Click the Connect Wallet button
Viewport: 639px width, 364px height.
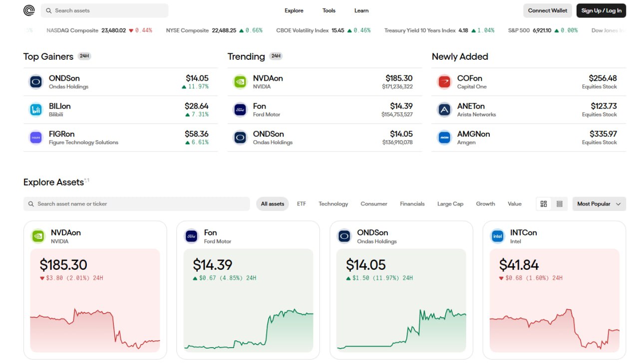[547, 10]
